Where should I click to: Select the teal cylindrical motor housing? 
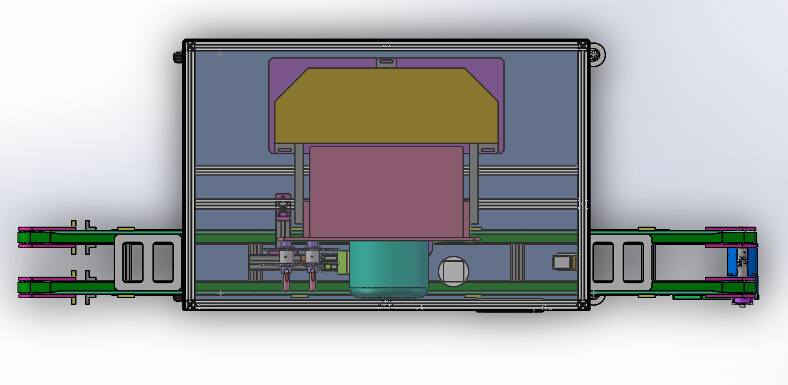pos(390,269)
